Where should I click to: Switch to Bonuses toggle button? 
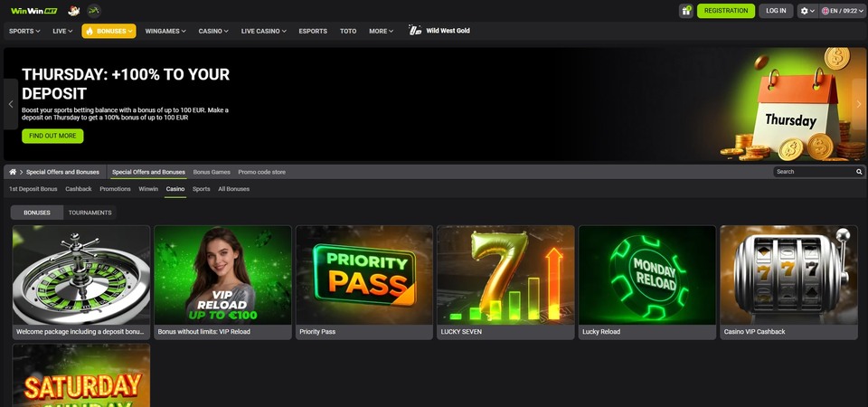click(37, 213)
